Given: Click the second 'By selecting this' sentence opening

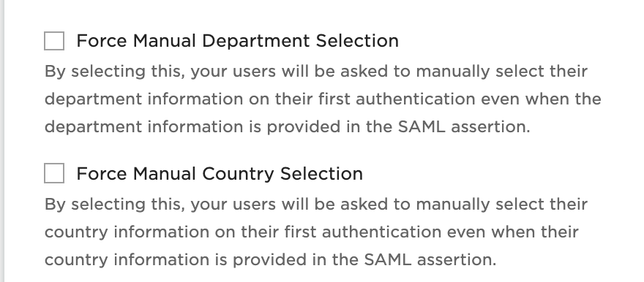Looking at the screenshot, I should click(115, 205).
